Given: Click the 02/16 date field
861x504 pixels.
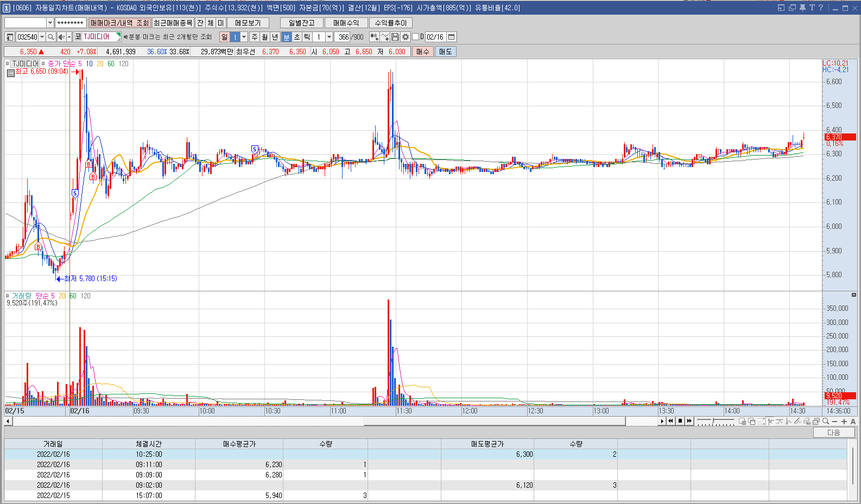Looking at the screenshot, I should (435, 37).
